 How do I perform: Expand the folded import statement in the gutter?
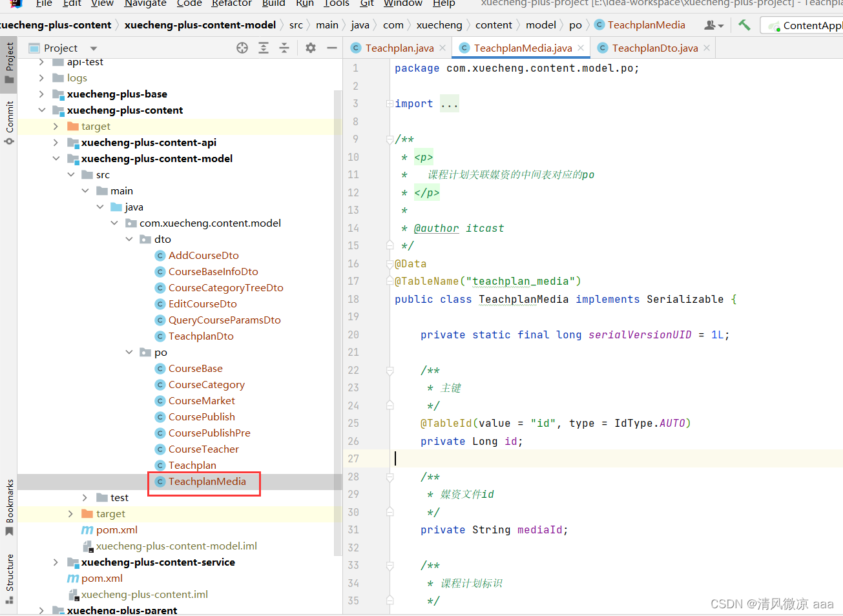pyautogui.click(x=390, y=103)
